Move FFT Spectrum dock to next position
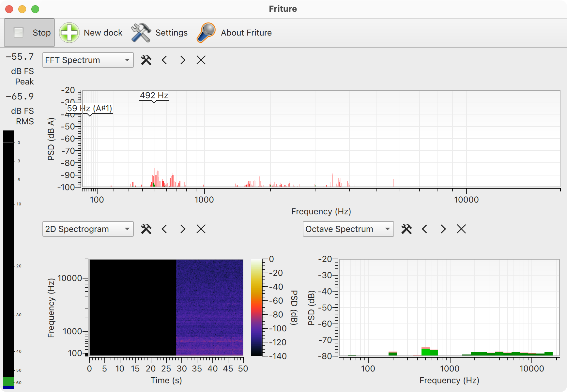This screenshot has width=567, height=392. pos(183,60)
